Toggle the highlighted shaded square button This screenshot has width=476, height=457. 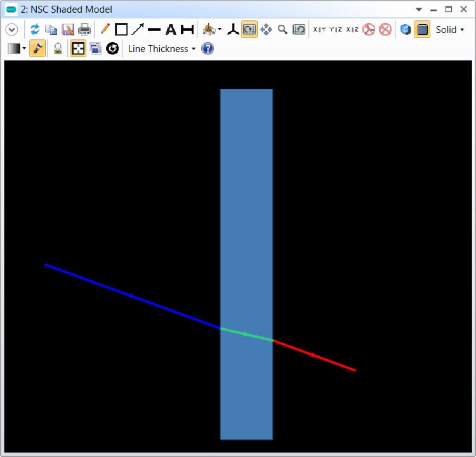click(x=422, y=29)
